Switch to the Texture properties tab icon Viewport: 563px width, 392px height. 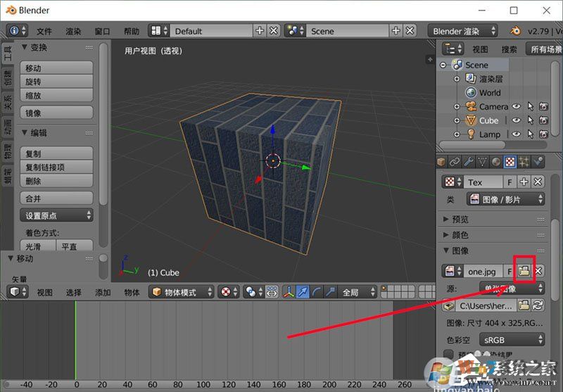click(x=510, y=162)
